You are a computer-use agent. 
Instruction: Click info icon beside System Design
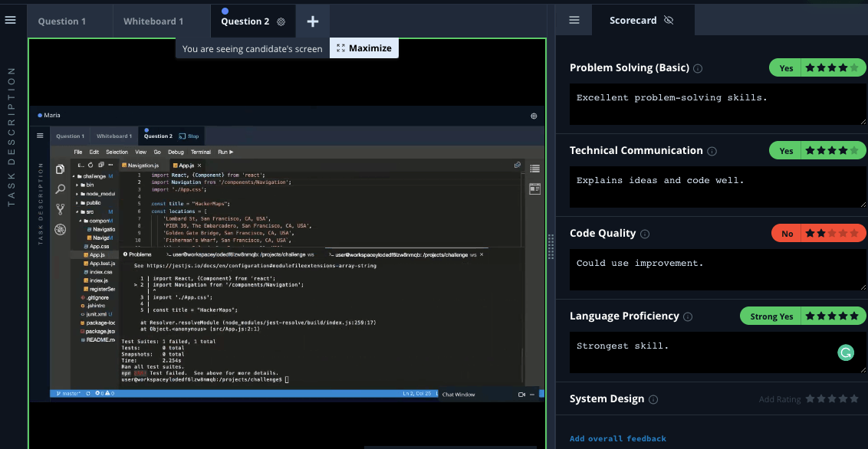point(653,399)
